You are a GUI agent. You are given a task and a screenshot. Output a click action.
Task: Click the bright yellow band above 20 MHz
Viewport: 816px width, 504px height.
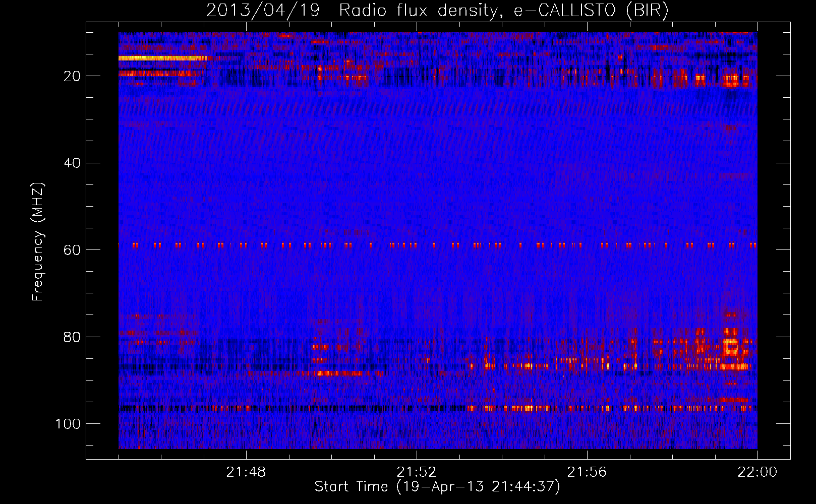[x=163, y=58]
